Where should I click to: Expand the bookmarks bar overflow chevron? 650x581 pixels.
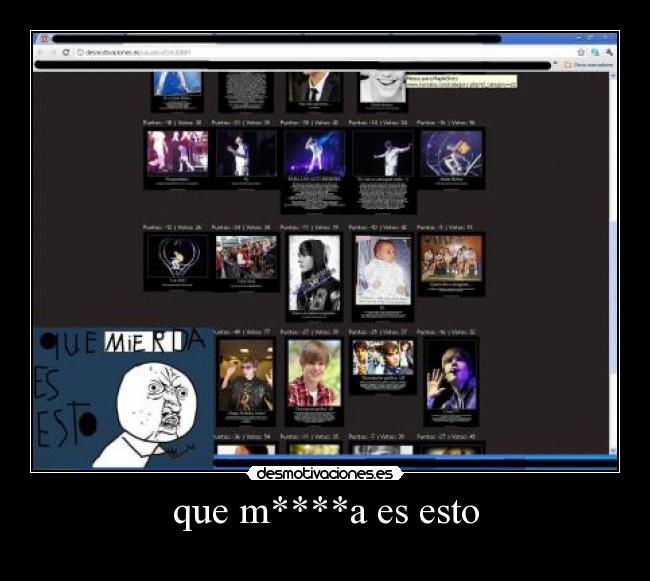pyautogui.click(x=556, y=64)
